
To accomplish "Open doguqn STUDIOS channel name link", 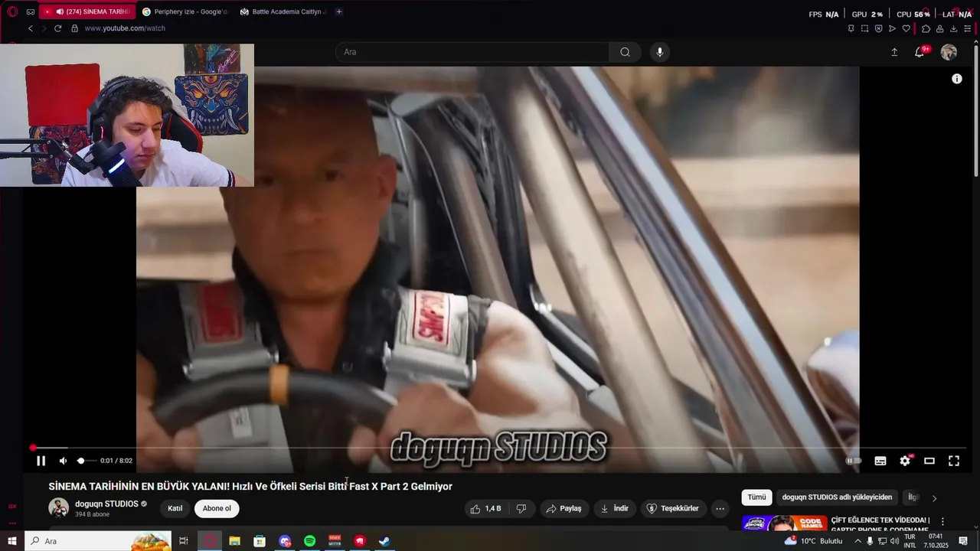I will pos(106,504).
